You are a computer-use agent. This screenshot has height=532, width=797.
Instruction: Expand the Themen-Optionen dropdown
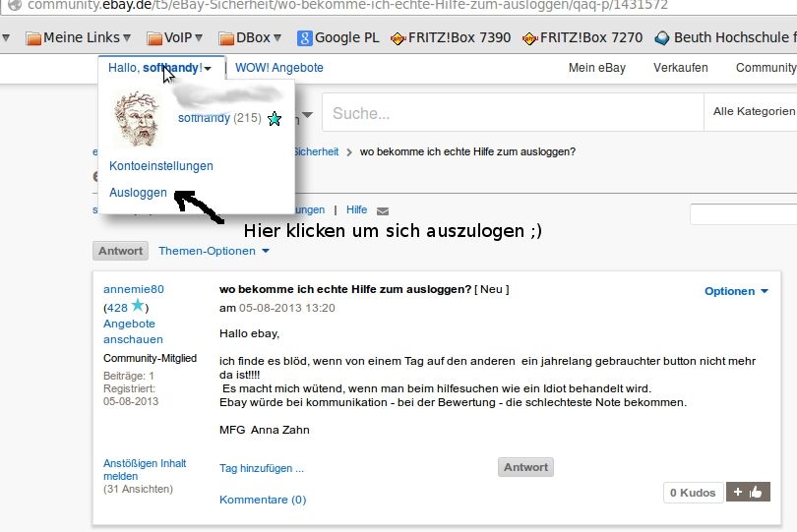pyautogui.click(x=214, y=251)
